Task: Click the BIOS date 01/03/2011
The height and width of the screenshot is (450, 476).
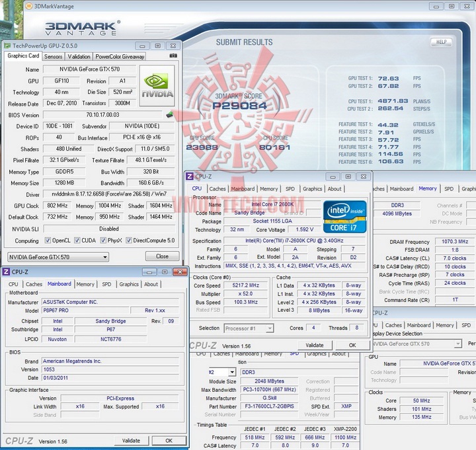Action: [x=110, y=378]
